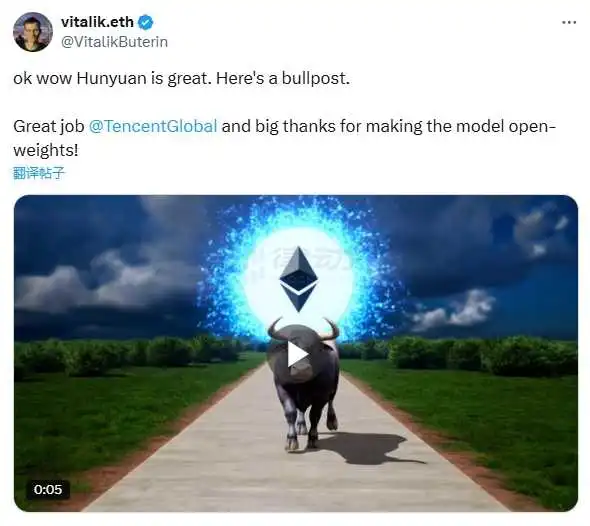Viewport: 590px width, 526px height.
Task: Click the Ethereum diamond logo in video
Action: coord(299,279)
